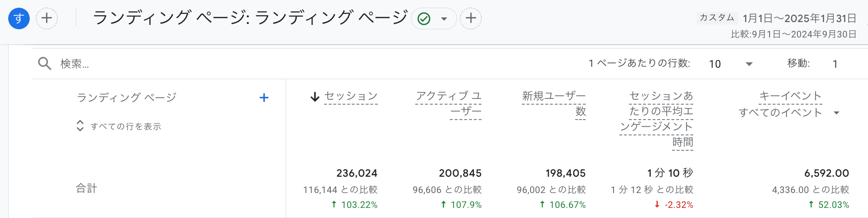Sort by セッション column header
This screenshot has height=218, width=868.
click(x=351, y=97)
